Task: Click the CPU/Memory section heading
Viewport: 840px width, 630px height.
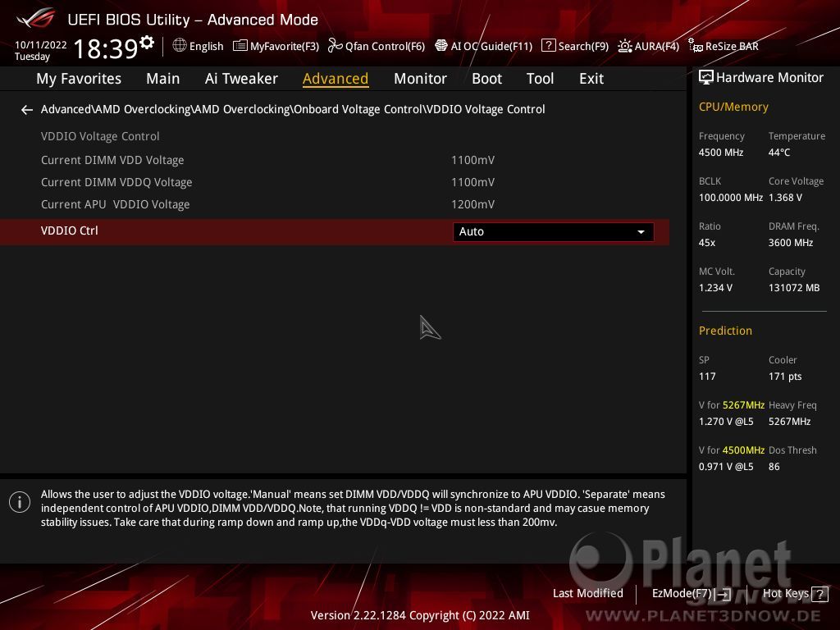Action: click(x=733, y=107)
